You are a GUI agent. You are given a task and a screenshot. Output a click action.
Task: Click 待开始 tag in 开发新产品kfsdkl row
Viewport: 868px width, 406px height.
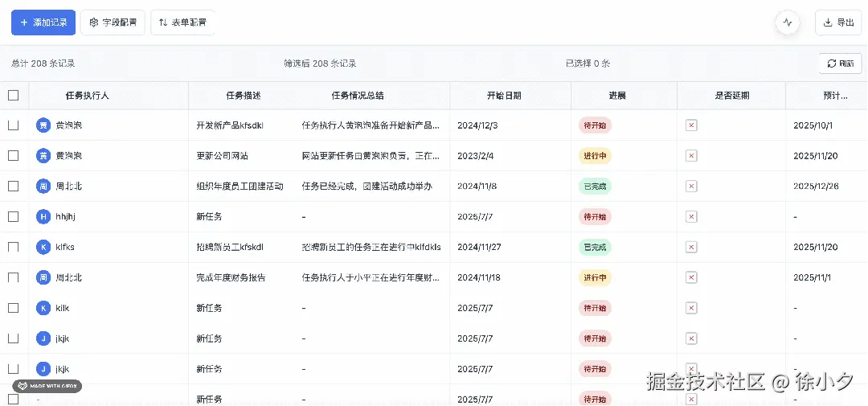[x=595, y=125]
